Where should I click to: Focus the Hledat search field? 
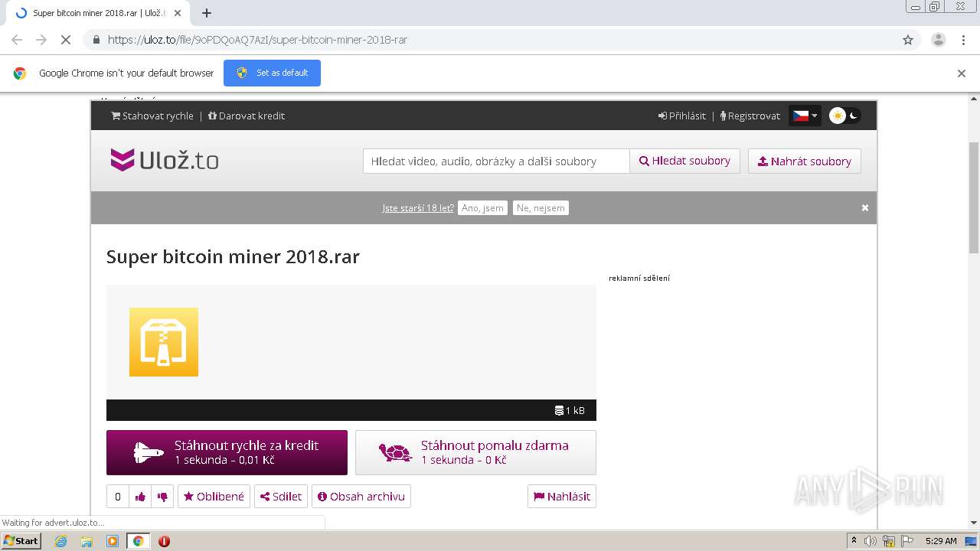click(496, 161)
